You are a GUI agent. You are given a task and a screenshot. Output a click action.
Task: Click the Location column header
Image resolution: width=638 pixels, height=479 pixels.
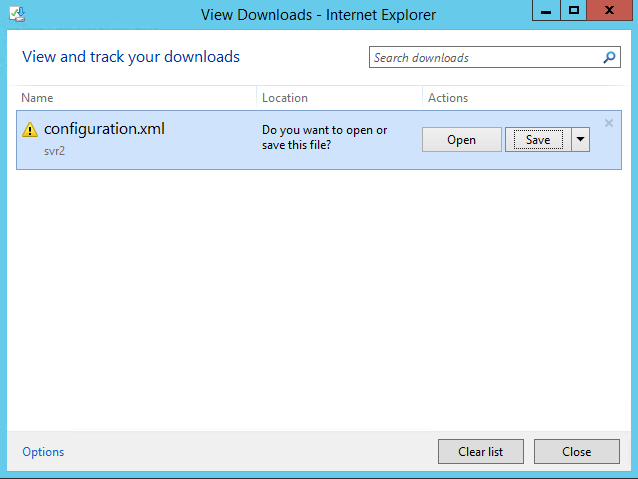(285, 98)
